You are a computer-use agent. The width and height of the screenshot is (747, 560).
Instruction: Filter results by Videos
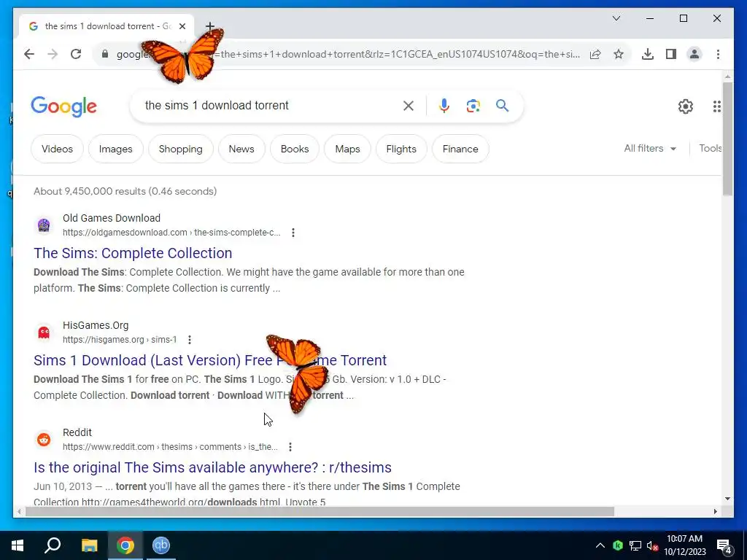click(57, 149)
